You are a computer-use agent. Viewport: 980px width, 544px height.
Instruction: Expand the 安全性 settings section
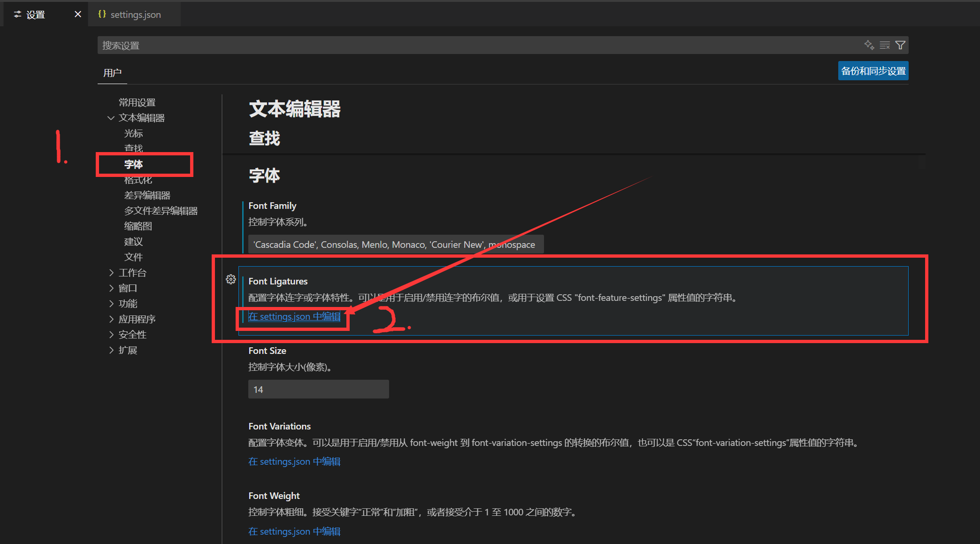tap(111, 334)
